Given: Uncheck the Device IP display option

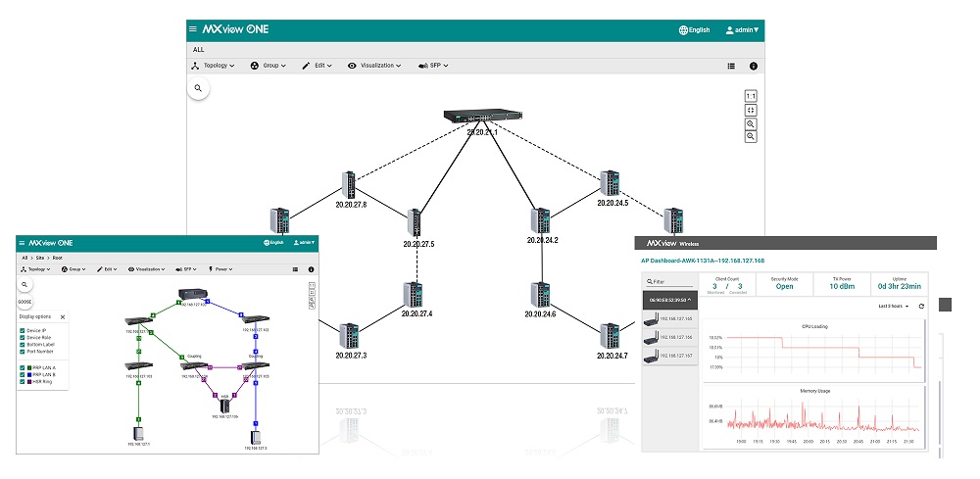Looking at the screenshot, I should (x=23, y=331).
